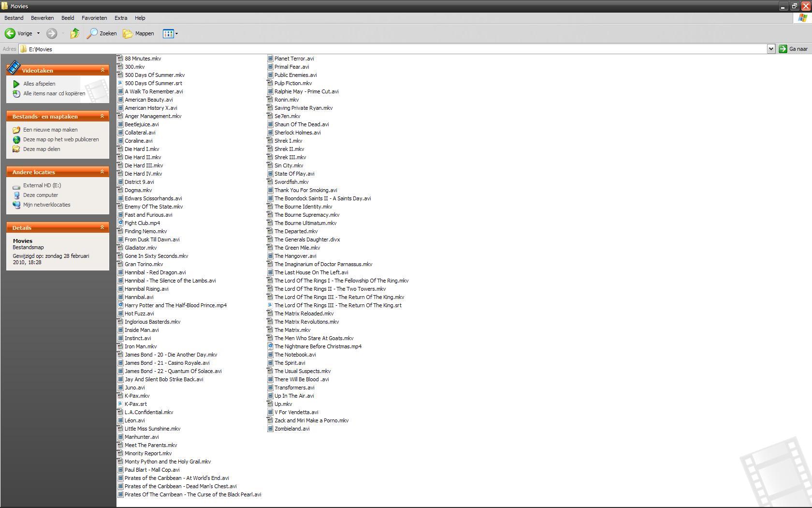Go up one folder level icon

(74, 33)
